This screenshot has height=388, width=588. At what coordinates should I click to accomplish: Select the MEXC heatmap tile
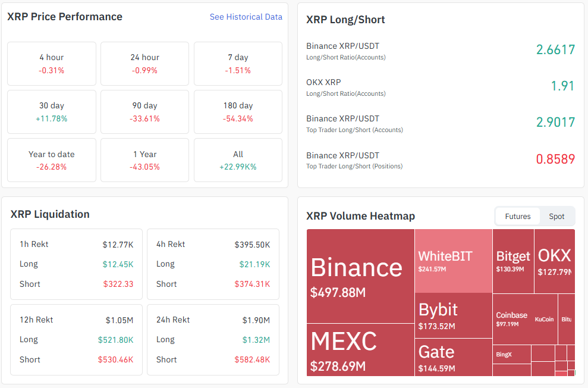click(x=360, y=350)
